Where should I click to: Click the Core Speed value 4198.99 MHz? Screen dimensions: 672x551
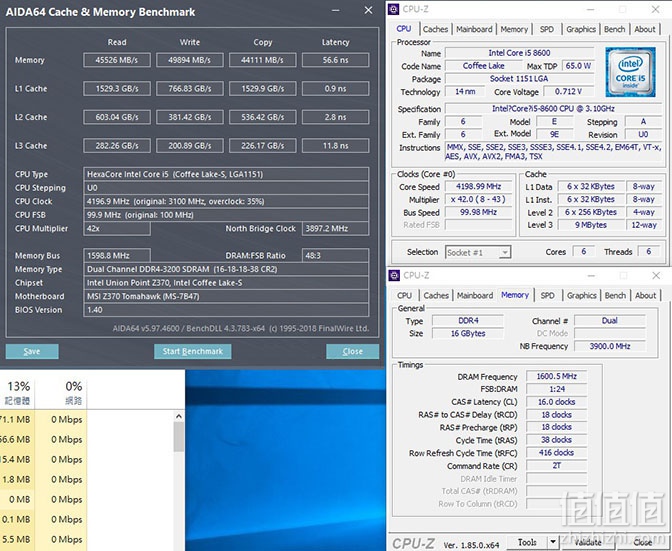[478, 187]
